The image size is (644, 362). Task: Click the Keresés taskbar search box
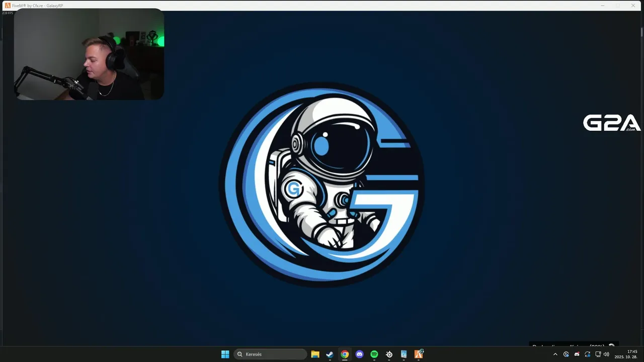(270, 354)
